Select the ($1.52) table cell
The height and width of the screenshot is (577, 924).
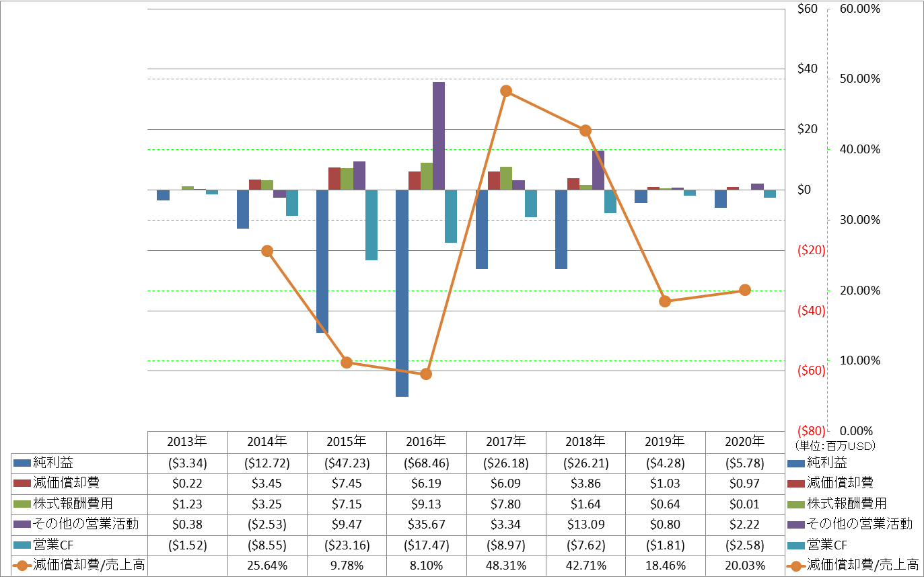pos(188,545)
